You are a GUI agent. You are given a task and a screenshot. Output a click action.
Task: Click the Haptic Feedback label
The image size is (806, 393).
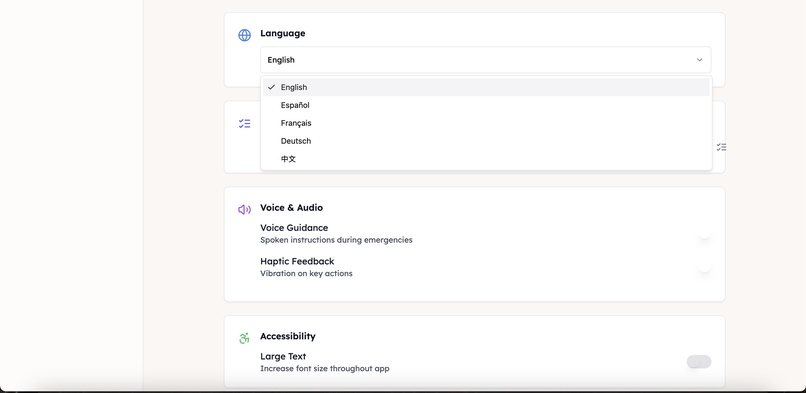point(297,261)
